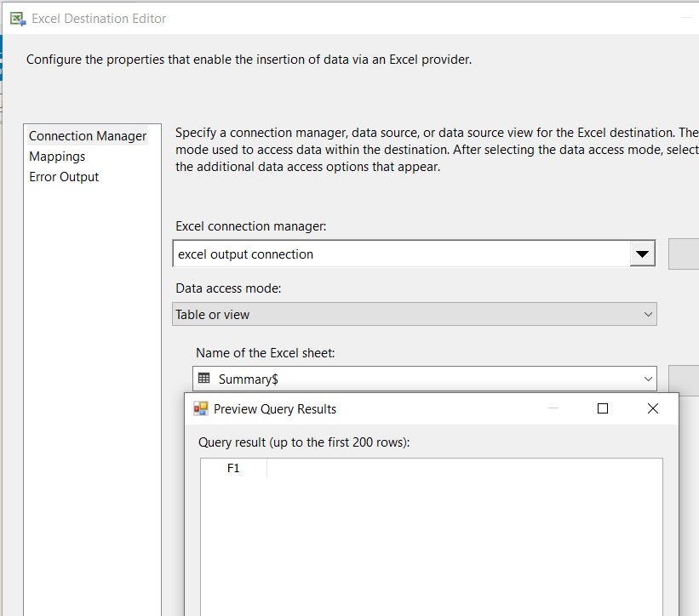699x616 pixels.
Task: Click the Excel Destination Editor title bar text
Action: coord(99,18)
